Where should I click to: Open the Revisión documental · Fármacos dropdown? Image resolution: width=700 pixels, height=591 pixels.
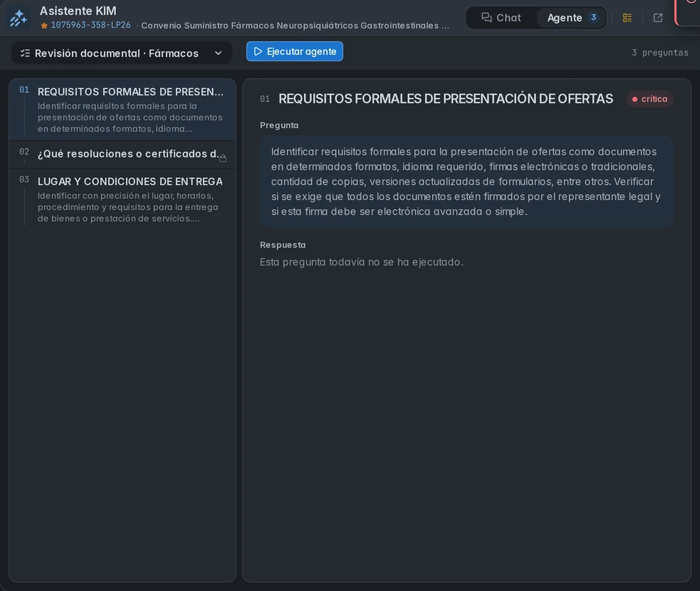point(122,53)
